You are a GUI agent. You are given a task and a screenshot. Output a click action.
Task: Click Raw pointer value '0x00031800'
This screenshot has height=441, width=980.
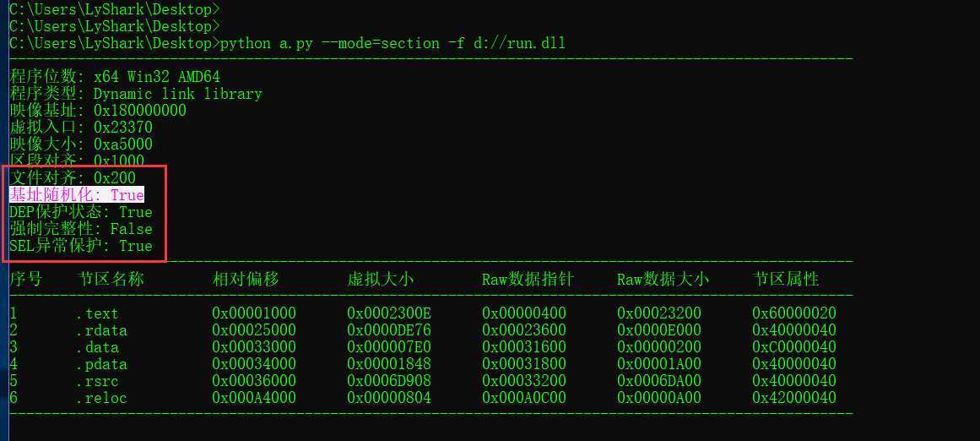pyautogui.click(x=523, y=364)
